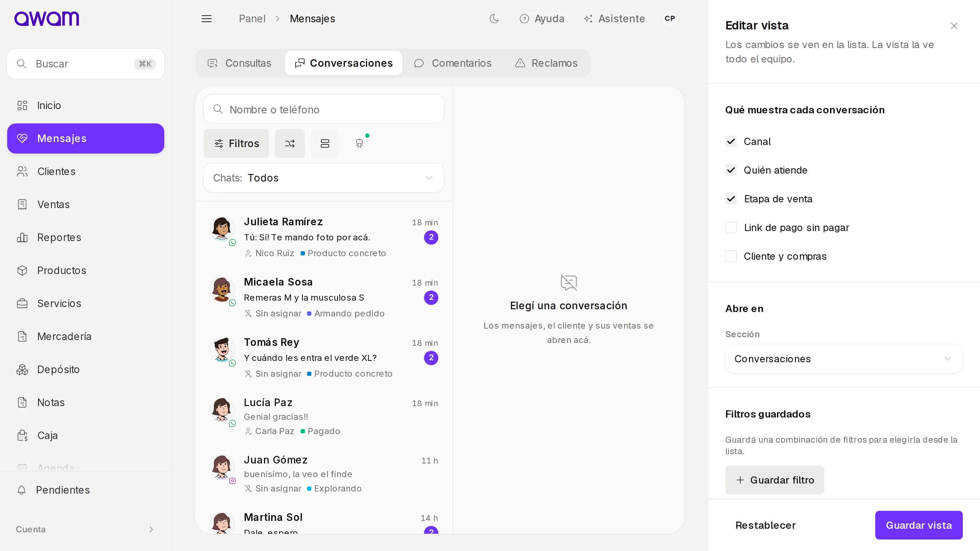Open Clientes in sidebar
980x551 pixels.
86,171
